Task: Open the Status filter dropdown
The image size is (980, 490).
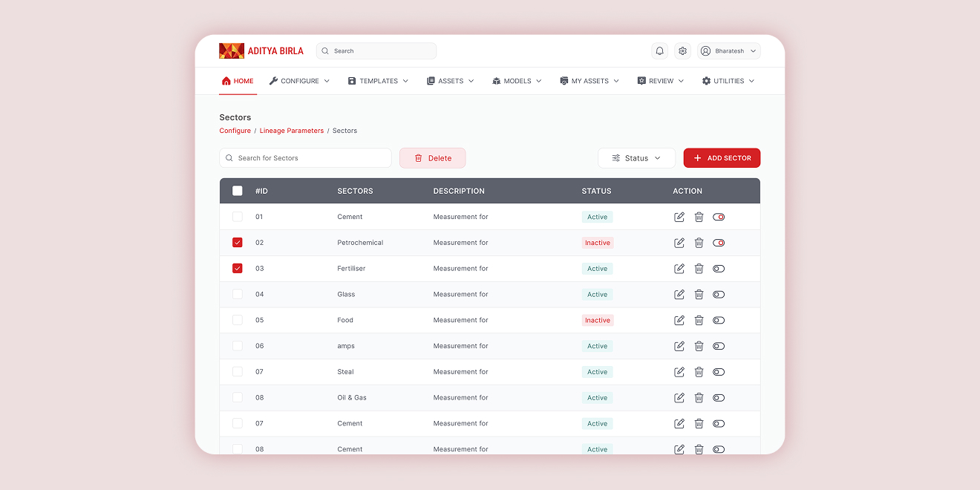Action: (x=636, y=158)
